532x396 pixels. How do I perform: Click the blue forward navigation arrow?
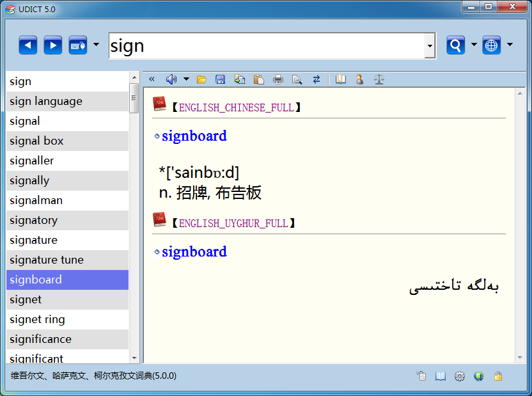[x=53, y=45]
